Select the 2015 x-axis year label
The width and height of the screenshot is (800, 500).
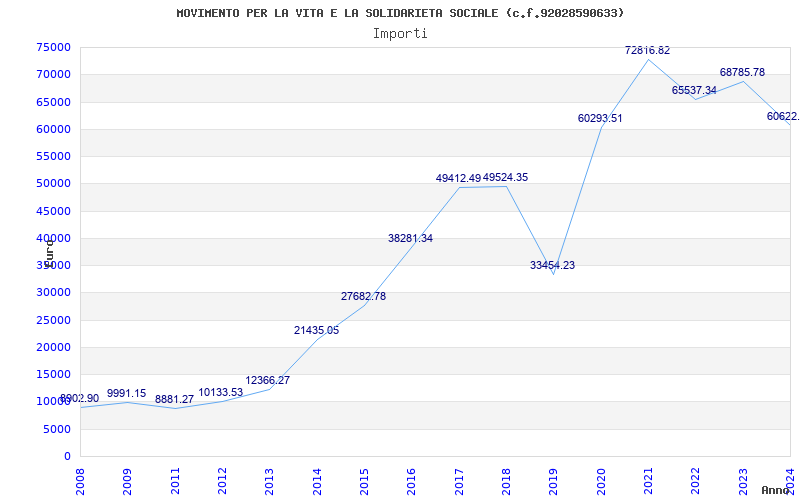pyautogui.click(x=364, y=482)
